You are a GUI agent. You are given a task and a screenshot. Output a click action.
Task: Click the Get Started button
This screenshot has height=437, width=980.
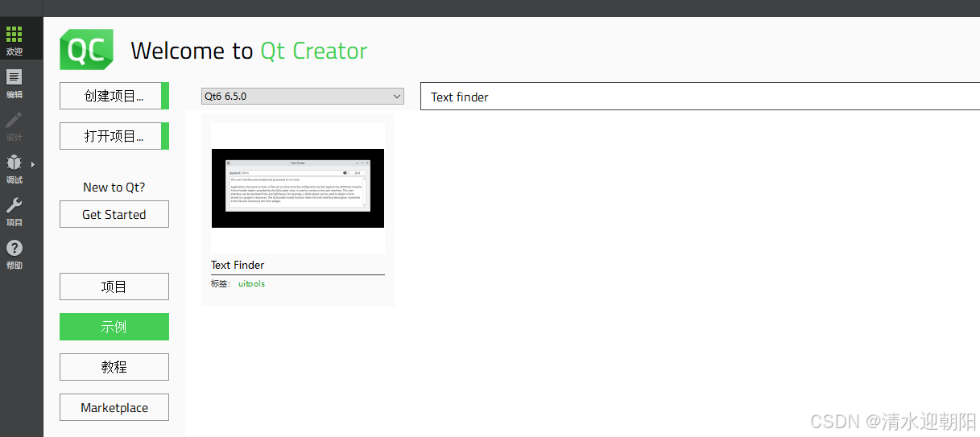tap(114, 214)
